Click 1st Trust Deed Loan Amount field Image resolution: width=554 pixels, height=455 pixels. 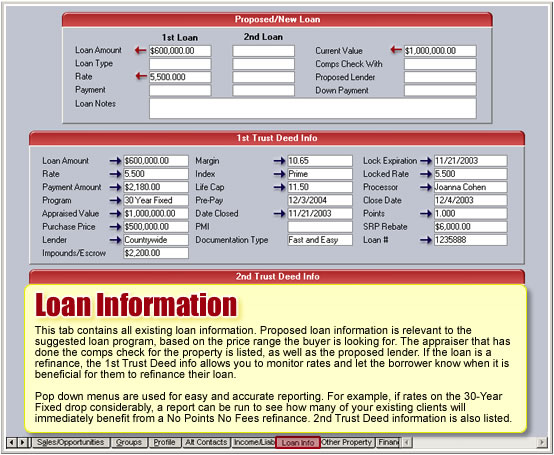tap(156, 161)
